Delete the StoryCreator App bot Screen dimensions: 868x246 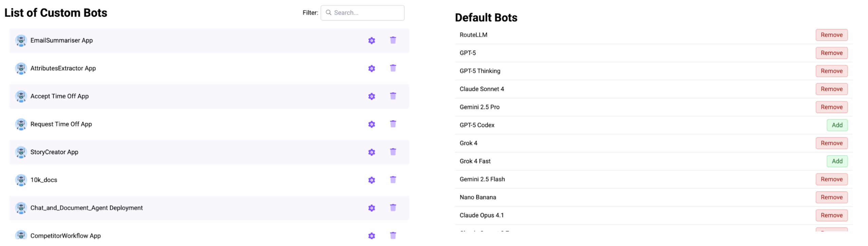click(x=393, y=152)
